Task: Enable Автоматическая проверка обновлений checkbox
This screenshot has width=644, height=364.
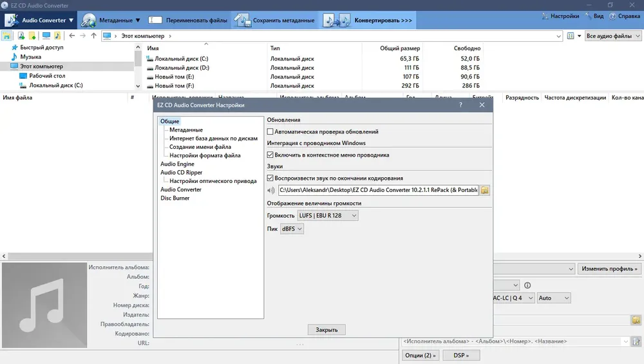Action: tap(270, 132)
